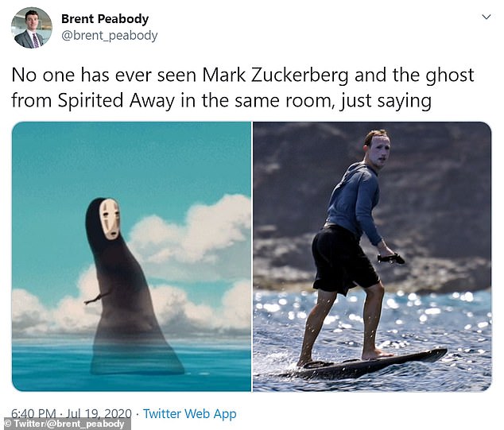The image size is (504, 430).
Task: Click the 6:40 PM timestamp
Action: [33, 413]
